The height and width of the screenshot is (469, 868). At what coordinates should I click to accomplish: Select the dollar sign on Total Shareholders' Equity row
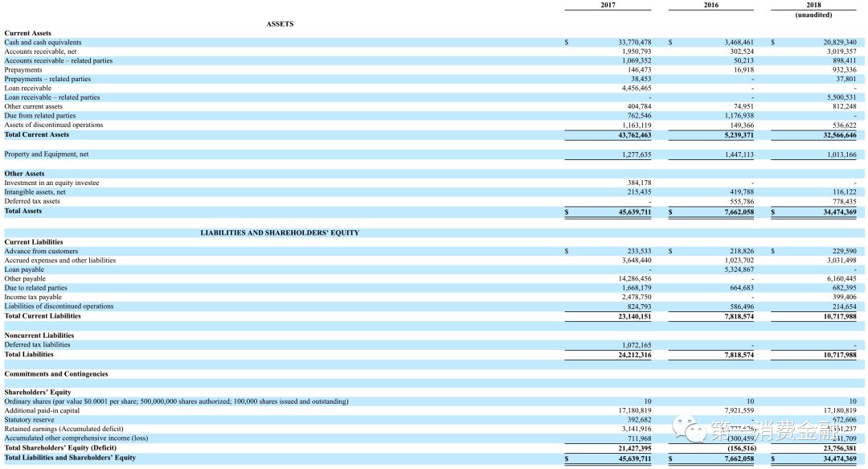tap(567, 447)
